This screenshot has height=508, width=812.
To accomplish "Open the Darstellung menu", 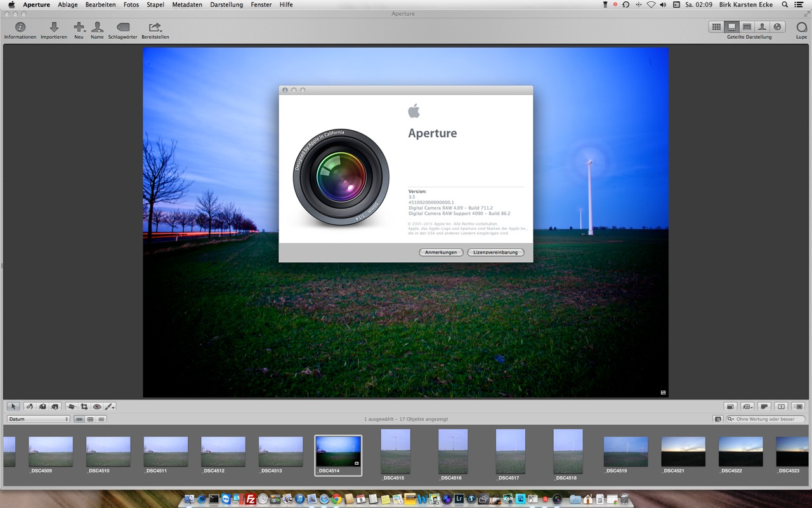I will [226, 4].
